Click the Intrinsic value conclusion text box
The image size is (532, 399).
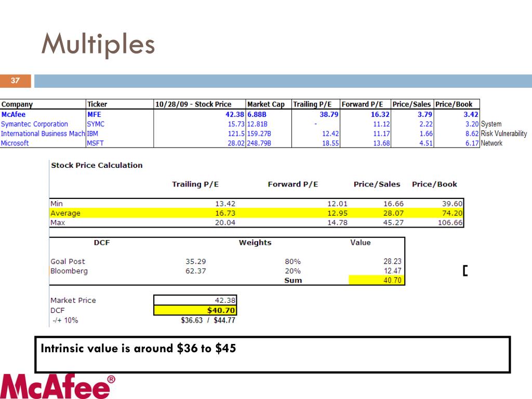pyautogui.click(x=272, y=354)
